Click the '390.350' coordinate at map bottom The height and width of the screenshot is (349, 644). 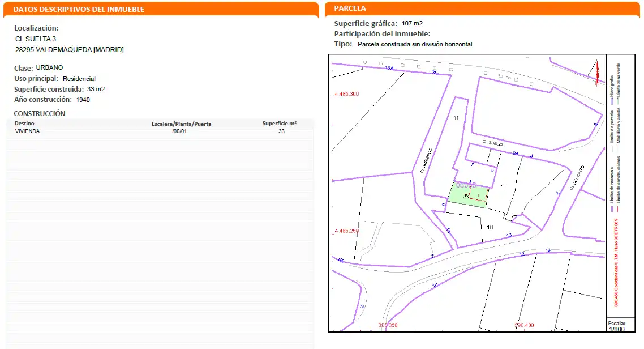click(388, 325)
